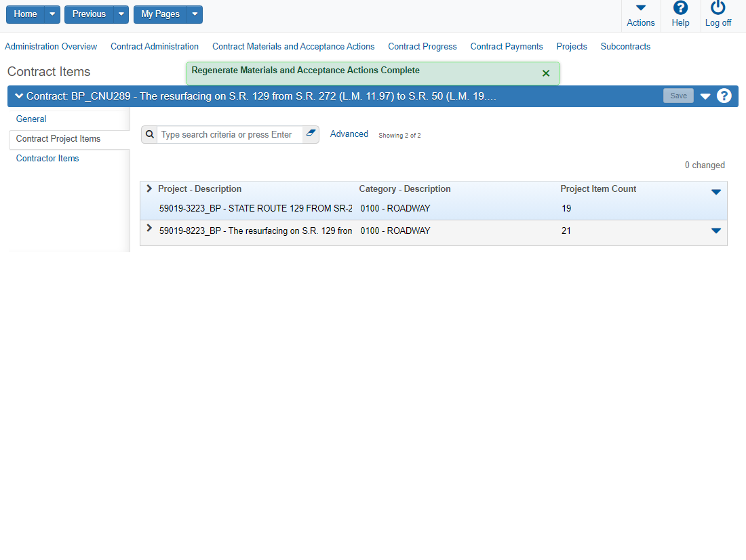Open the contract header actions arrow
This screenshot has width=746, height=560.
(705, 96)
